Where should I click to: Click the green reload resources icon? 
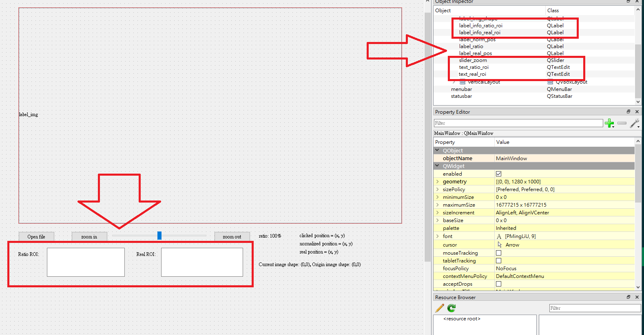tap(451, 308)
